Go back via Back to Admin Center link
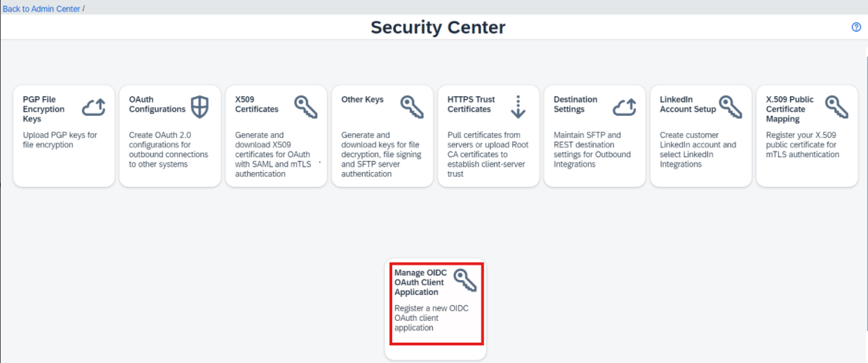This screenshot has height=363, width=868. click(41, 9)
